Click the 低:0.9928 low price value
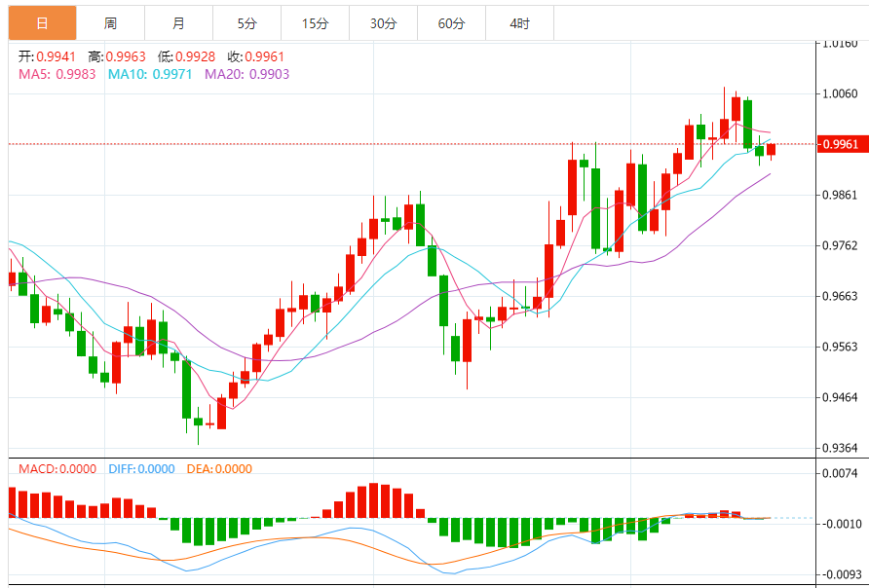 click(x=186, y=56)
